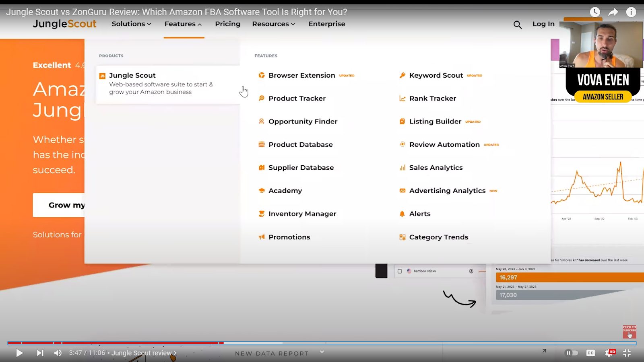Open the Listing Builder link
This screenshot has width=644, height=362.
(435, 121)
